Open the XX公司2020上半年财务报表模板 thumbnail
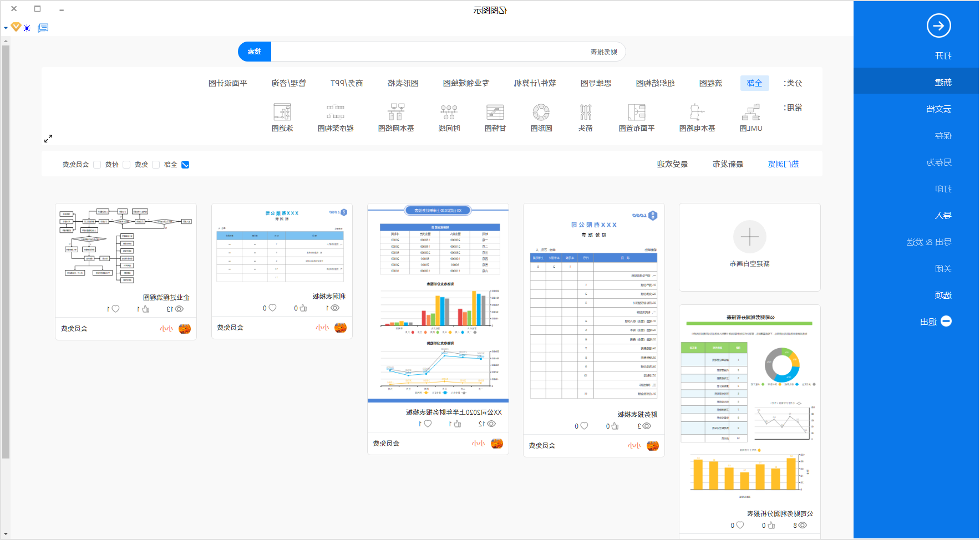This screenshot has height=540, width=980. (438, 303)
